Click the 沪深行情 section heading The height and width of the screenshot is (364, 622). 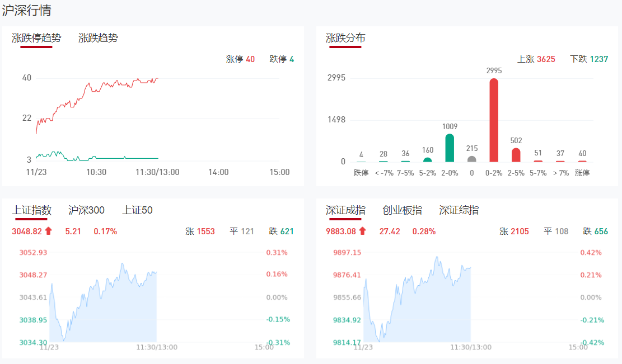(x=27, y=10)
